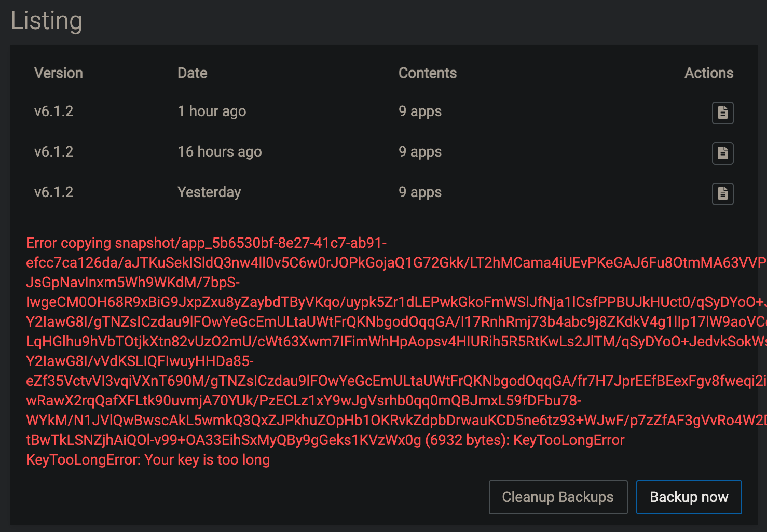Click the Actions column header

(708, 73)
